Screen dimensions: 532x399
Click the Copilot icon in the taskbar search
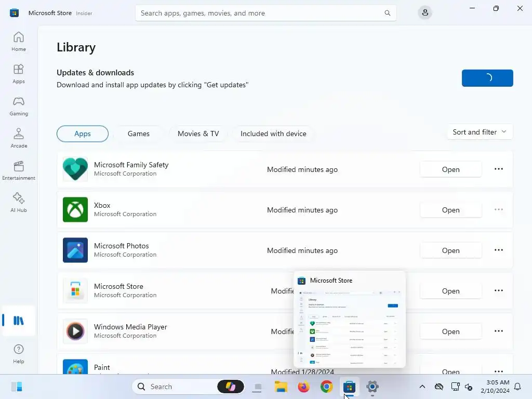pos(230,387)
